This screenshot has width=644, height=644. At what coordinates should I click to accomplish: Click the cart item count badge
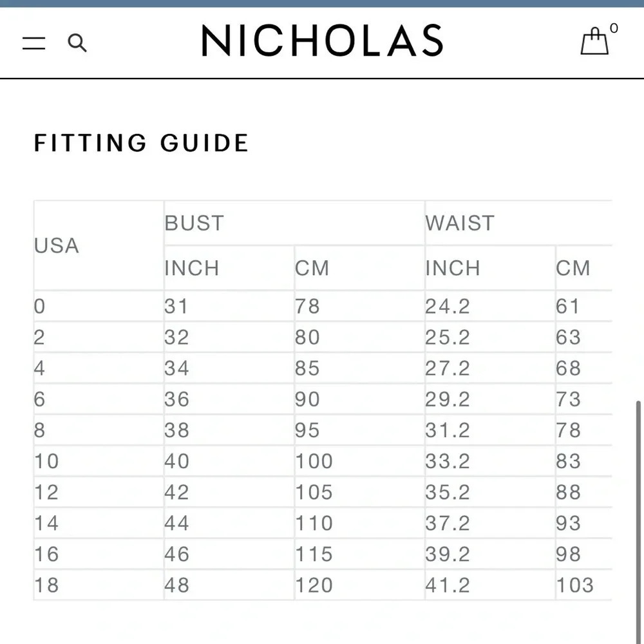point(614,28)
